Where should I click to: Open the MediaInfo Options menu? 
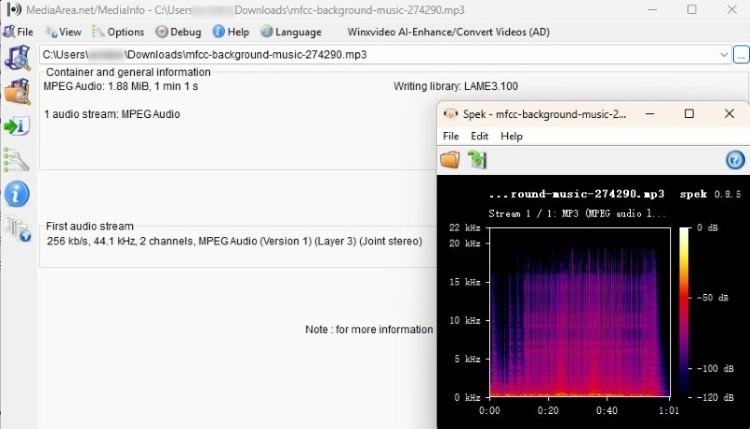coord(118,32)
